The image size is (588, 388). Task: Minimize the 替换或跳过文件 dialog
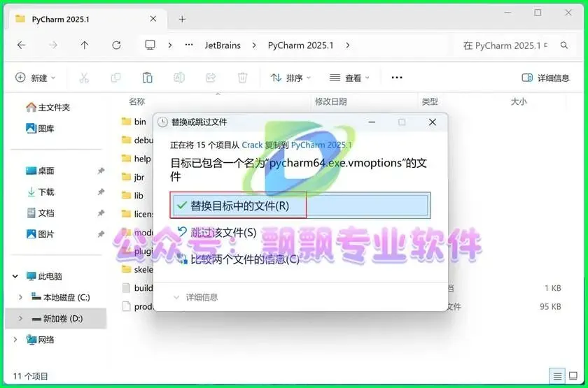(x=372, y=122)
